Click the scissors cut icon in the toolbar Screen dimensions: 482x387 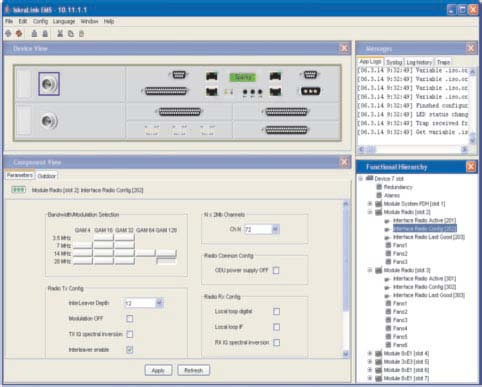[60, 33]
